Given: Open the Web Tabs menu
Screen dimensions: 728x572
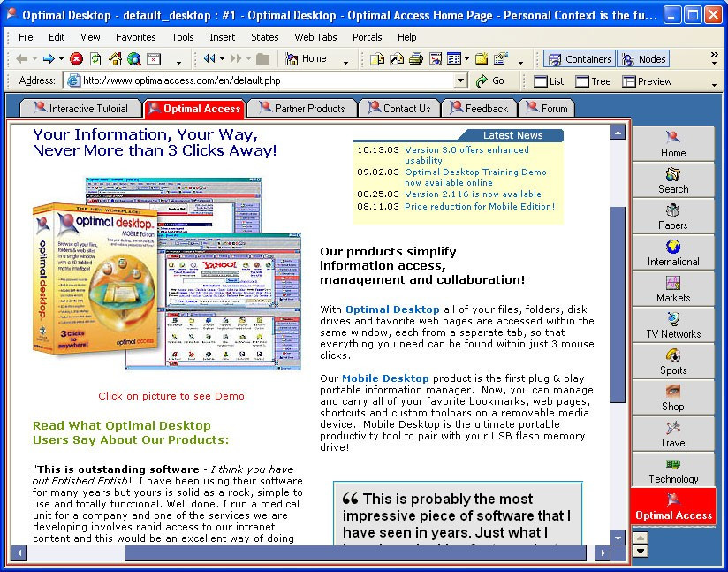Looking at the screenshot, I should pyautogui.click(x=315, y=37).
